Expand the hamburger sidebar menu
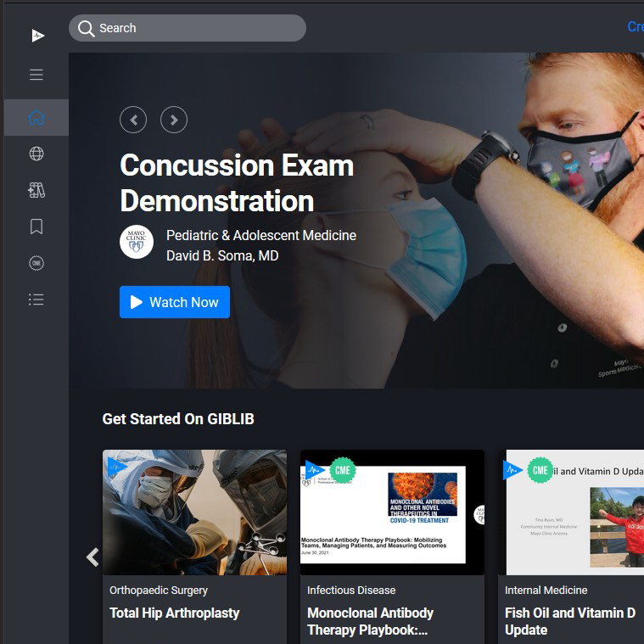The width and height of the screenshot is (644, 644). (x=36, y=75)
